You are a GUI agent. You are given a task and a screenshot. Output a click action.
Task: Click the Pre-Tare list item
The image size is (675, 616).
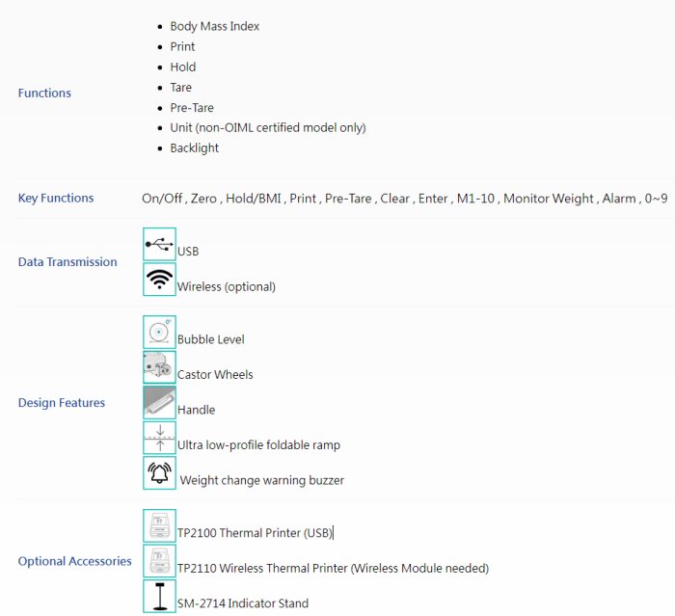coord(192,108)
